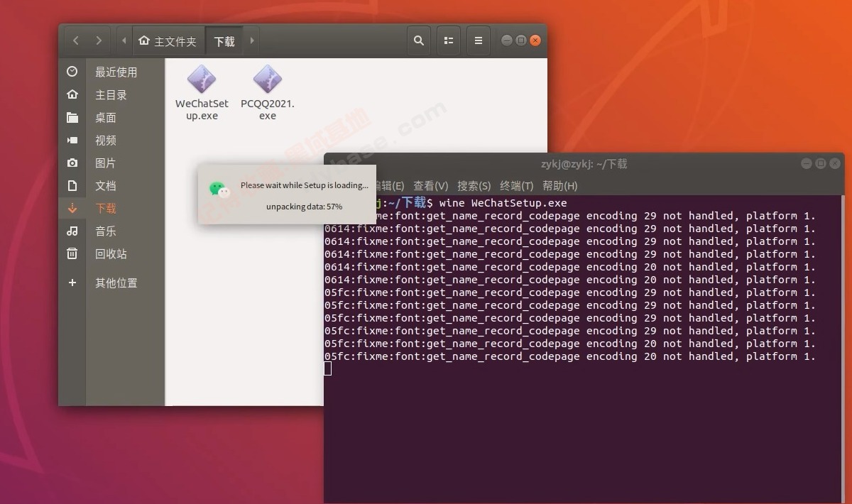Click the WeChat logo in setup dialog
The width and height of the screenshot is (852, 504).
click(220, 189)
